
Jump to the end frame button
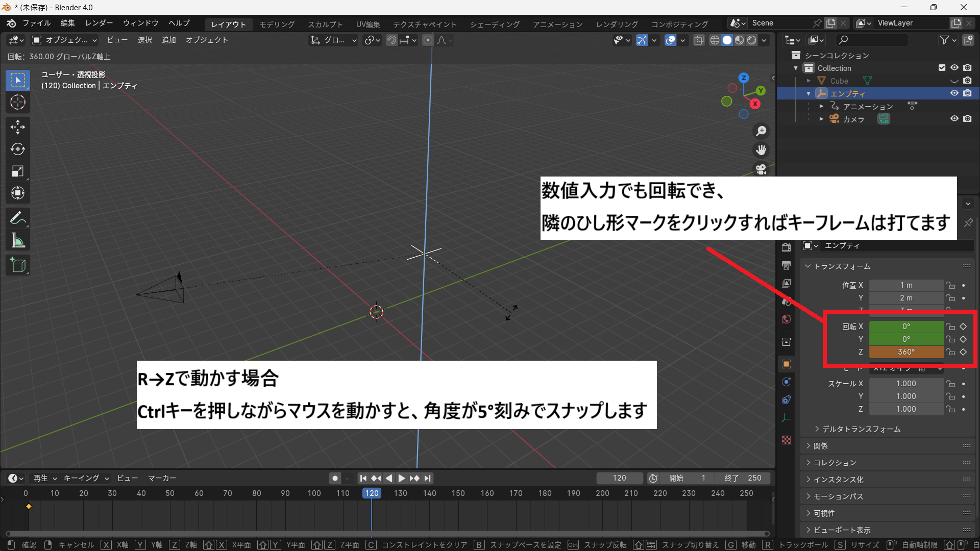pyautogui.click(x=428, y=478)
